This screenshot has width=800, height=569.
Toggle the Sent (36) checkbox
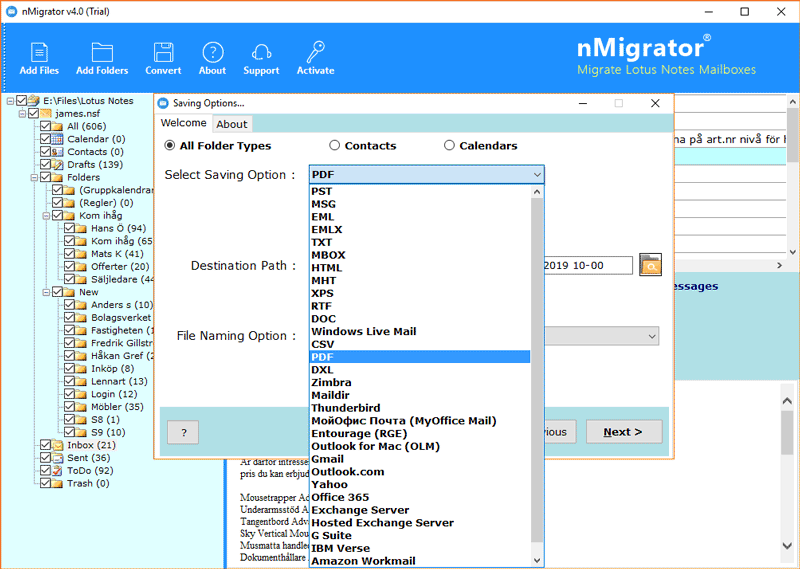45,458
